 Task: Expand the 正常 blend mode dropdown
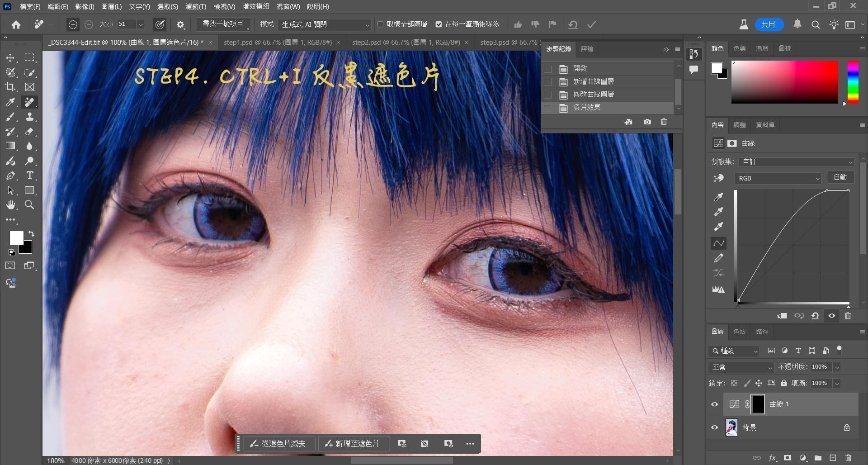[x=741, y=367]
